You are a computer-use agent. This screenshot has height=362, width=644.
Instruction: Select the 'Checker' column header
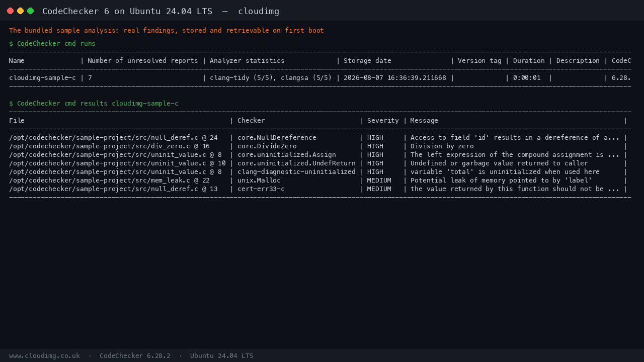(x=251, y=121)
